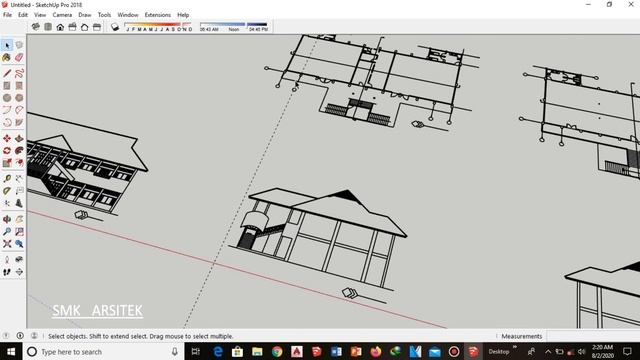
Task: Click the Windows search box
Action: tap(104, 351)
